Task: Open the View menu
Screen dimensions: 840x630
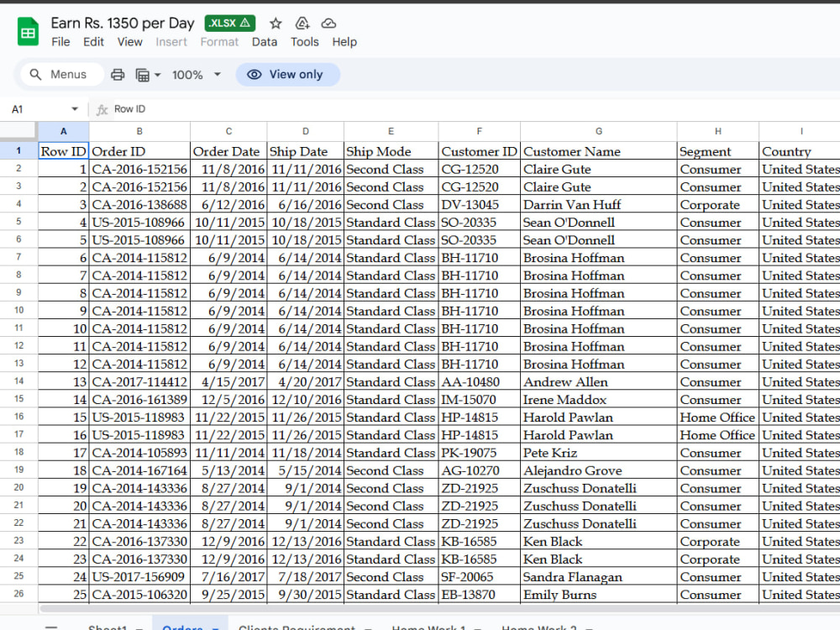Action: tap(129, 42)
